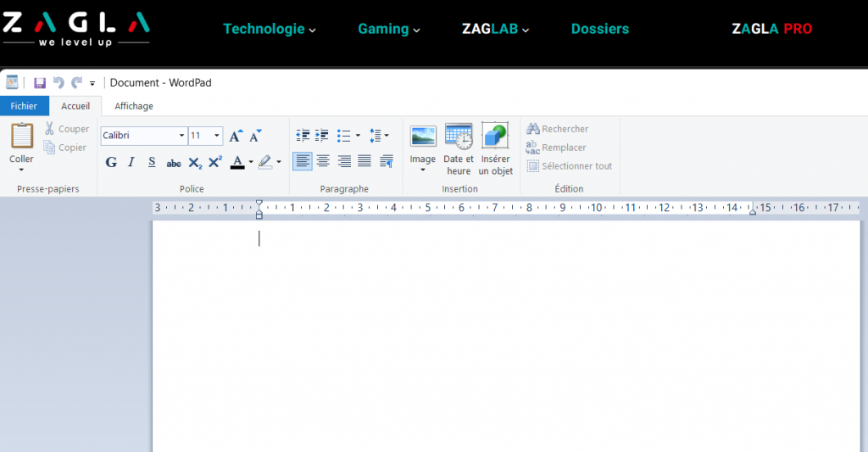Click the increase indent icon

(322, 136)
